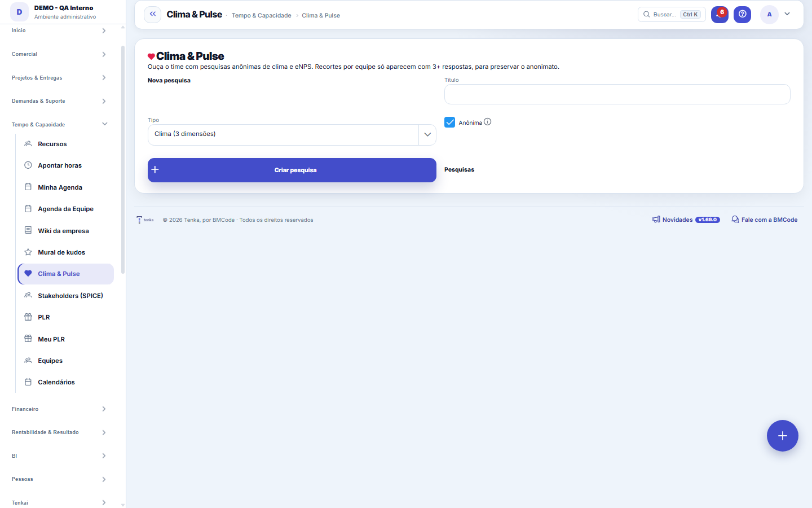Image resolution: width=812 pixels, height=508 pixels.
Task: Click the v1.69.0 version badge
Action: click(707, 220)
